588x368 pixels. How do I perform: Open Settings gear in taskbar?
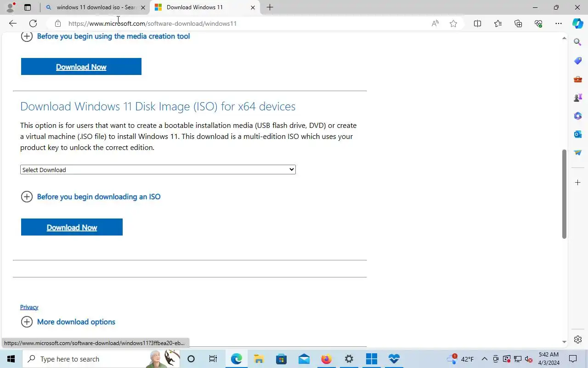(x=349, y=359)
